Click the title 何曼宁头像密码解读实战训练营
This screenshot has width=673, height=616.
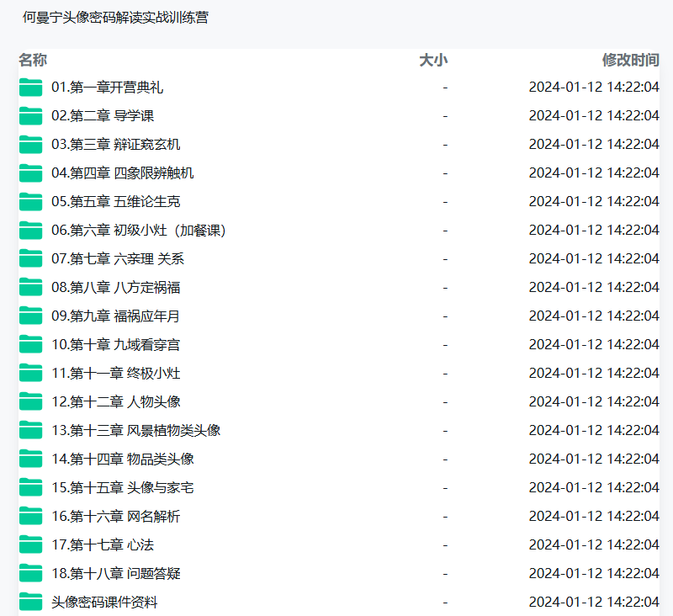(x=115, y=17)
